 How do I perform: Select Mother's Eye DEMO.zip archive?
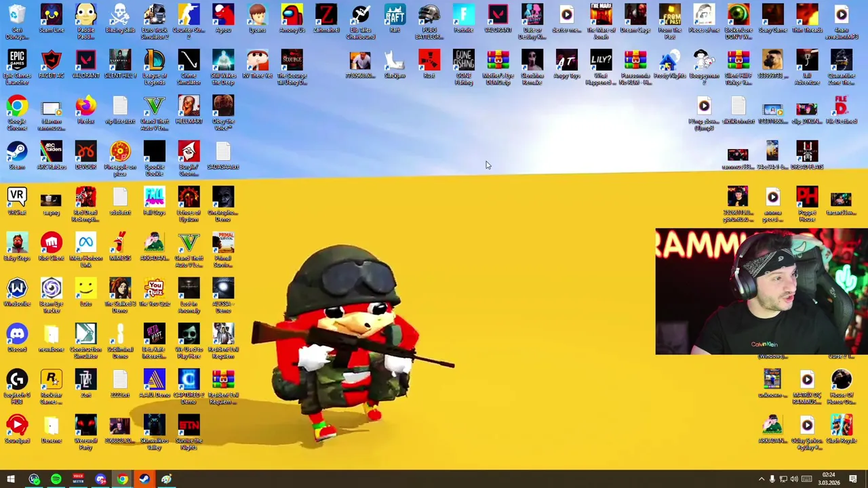(x=498, y=66)
